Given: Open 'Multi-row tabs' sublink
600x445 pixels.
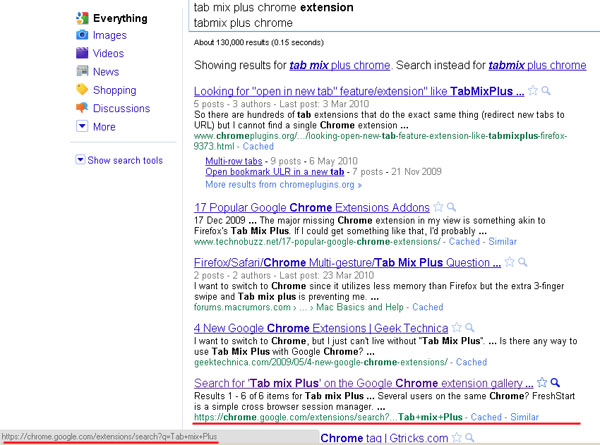Looking at the screenshot, I should [x=234, y=161].
